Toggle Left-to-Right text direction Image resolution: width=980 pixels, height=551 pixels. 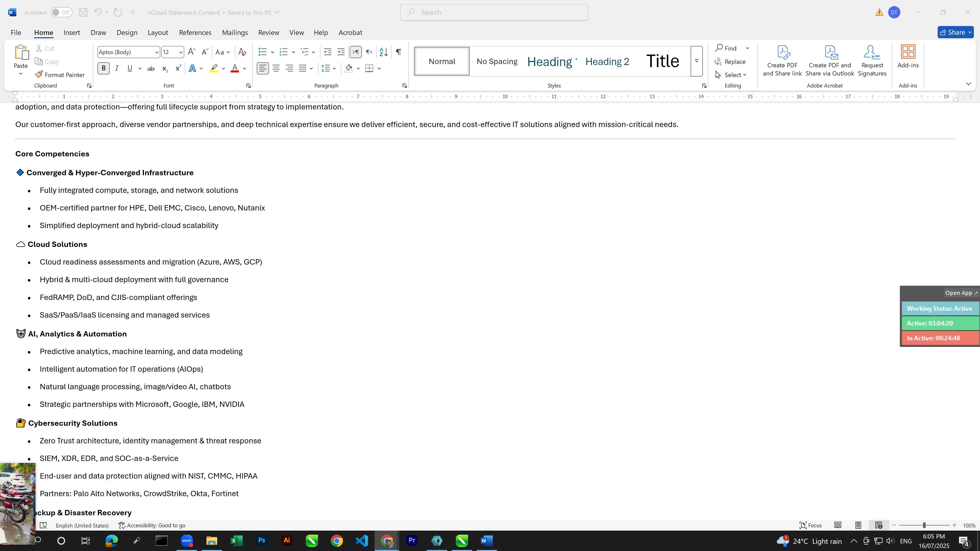click(x=355, y=52)
